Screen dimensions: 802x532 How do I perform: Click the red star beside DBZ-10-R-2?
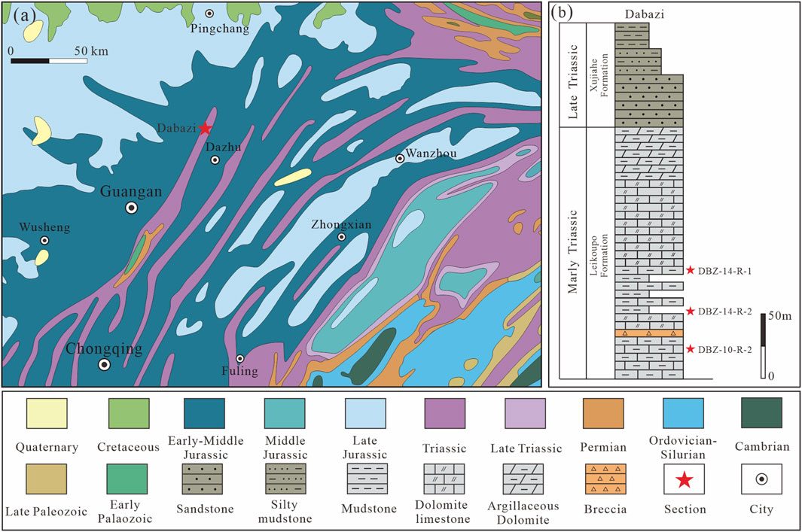(691, 349)
